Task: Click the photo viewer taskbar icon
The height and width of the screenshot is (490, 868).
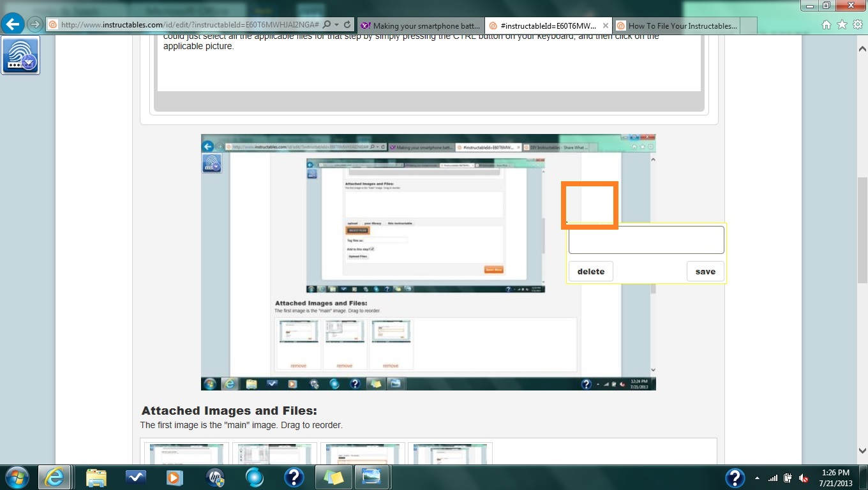Action: coord(371,477)
